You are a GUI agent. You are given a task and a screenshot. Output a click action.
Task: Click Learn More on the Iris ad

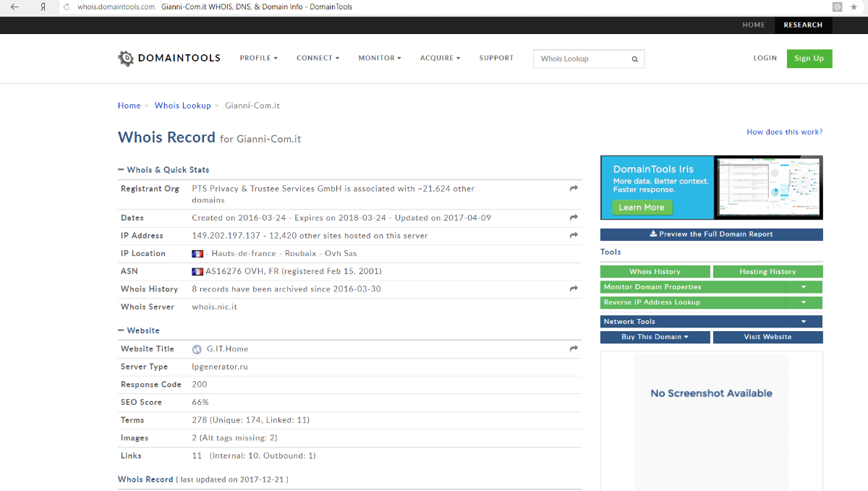642,208
